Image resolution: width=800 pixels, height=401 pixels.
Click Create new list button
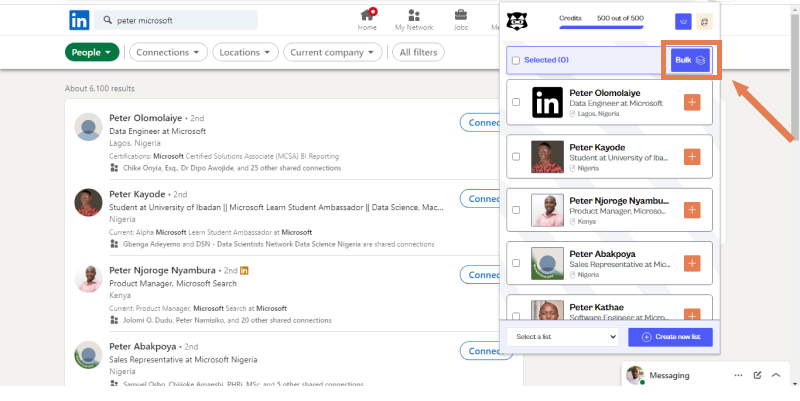pos(670,337)
